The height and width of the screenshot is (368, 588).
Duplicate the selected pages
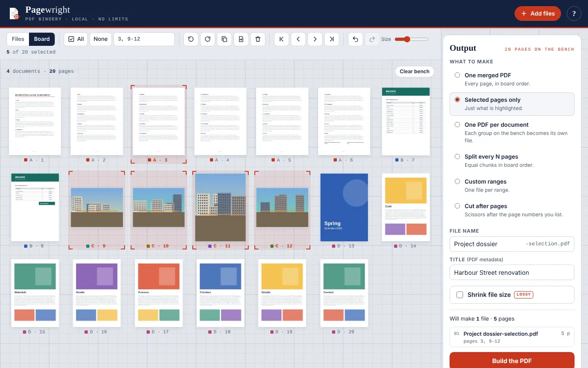224,39
